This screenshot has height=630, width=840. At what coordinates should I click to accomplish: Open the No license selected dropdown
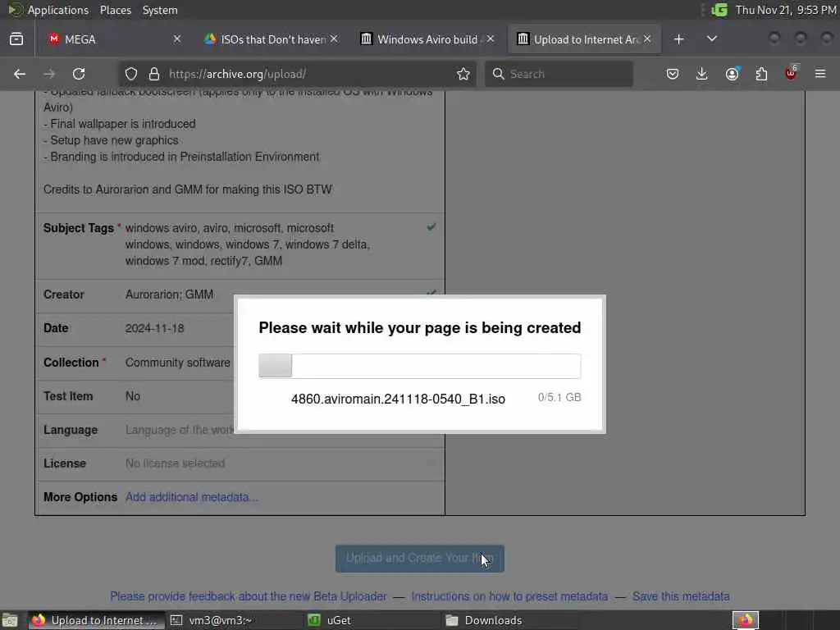coord(176,463)
